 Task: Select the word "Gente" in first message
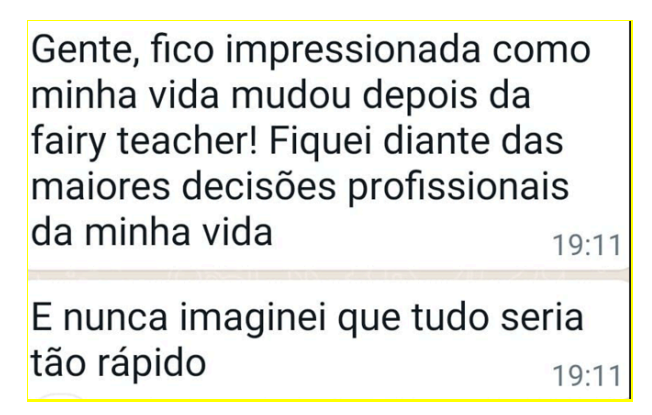coord(85,51)
